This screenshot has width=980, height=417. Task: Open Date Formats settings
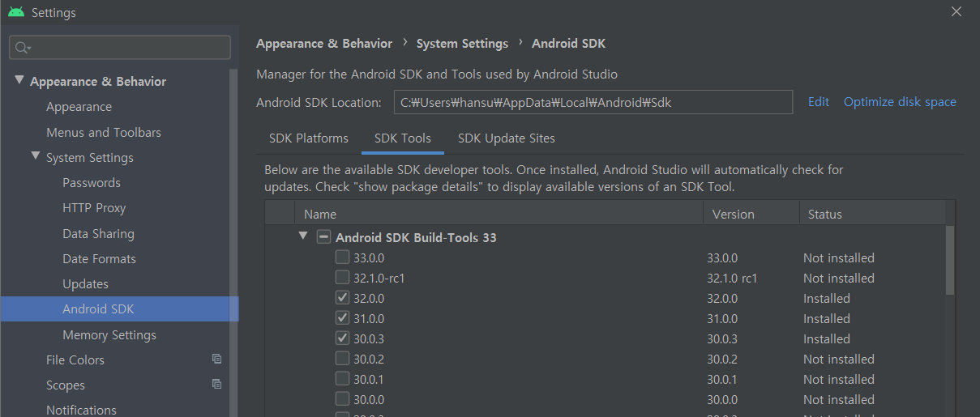(x=99, y=259)
